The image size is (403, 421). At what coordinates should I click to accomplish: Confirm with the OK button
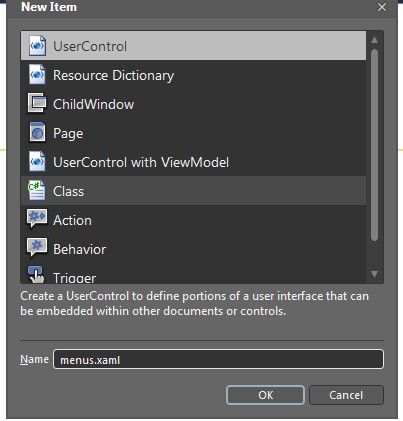pyautogui.click(x=265, y=395)
